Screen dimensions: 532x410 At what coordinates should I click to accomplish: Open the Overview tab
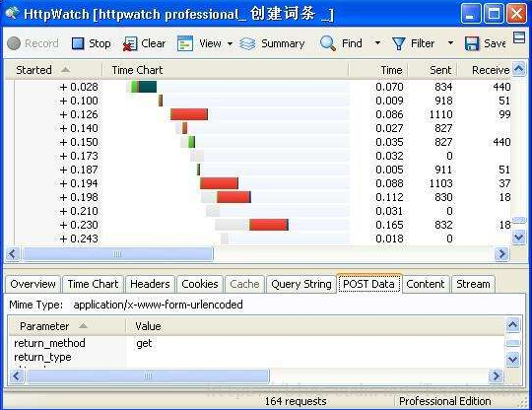tap(33, 284)
